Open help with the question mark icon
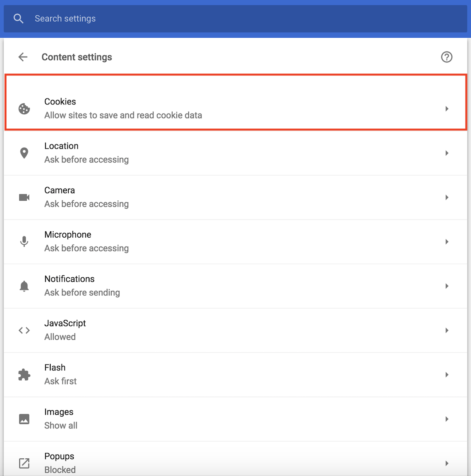Viewport: 471px width, 476px height. 447,57
